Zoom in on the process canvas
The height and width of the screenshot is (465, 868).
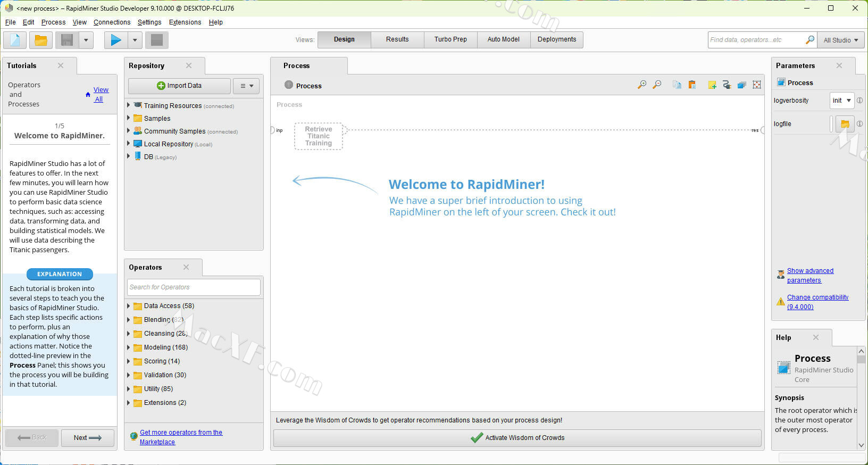pyautogui.click(x=642, y=85)
